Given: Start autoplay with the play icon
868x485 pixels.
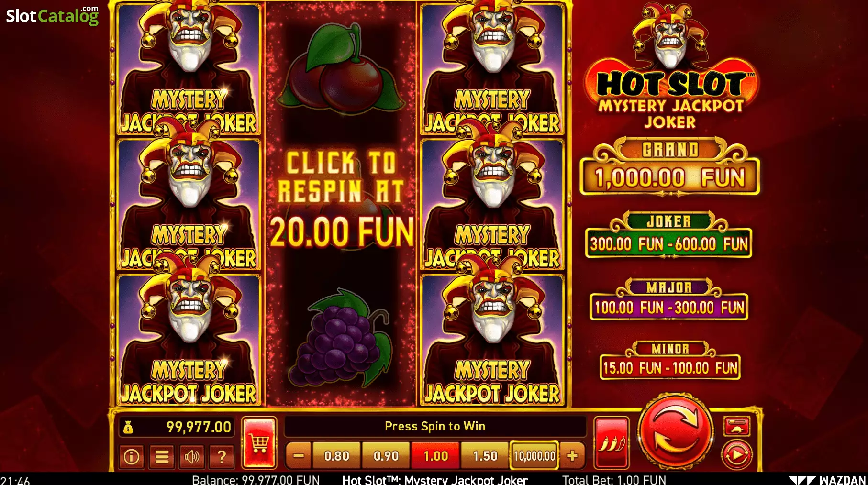Looking at the screenshot, I should 736,455.
